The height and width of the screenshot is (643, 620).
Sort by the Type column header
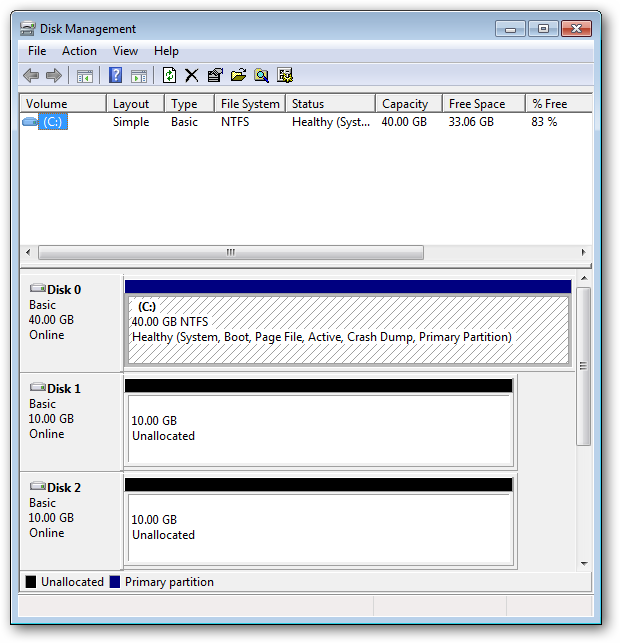point(189,104)
